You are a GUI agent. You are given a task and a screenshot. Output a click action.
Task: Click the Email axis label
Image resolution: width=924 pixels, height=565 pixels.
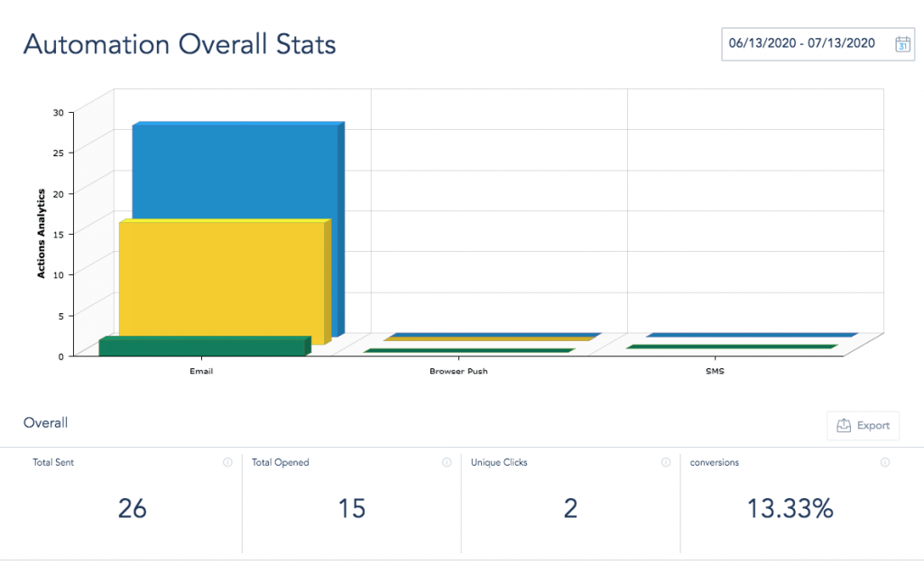pyautogui.click(x=201, y=371)
